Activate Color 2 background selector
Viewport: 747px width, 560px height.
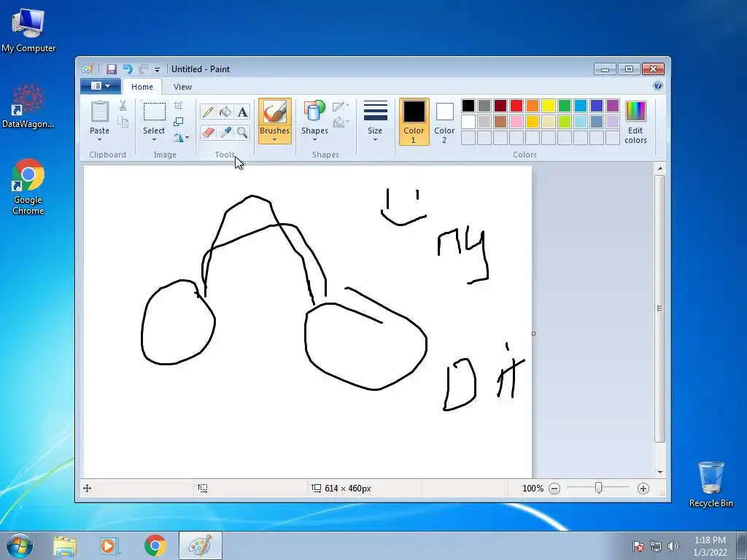pos(444,122)
